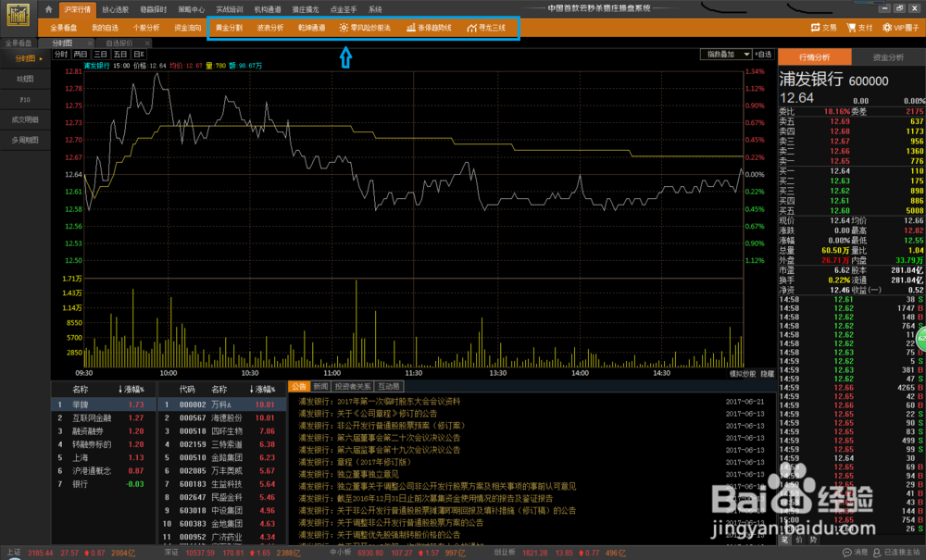Switch to 两日 two-day view
Image resolution: width=926 pixels, height=560 pixels.
81,55
